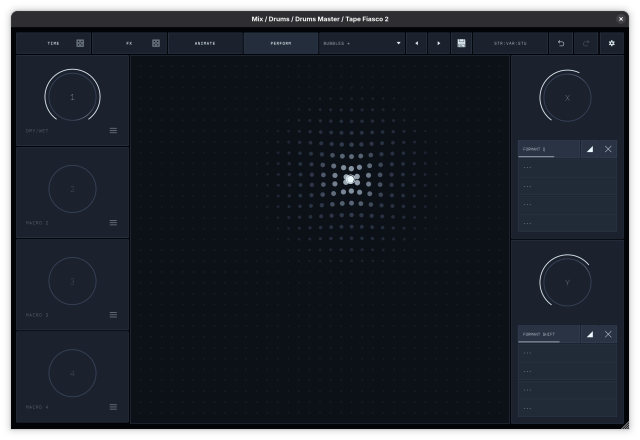Remove the FORMANT assignment with X icon
This screenshot has width=640, height=440.
608,149
